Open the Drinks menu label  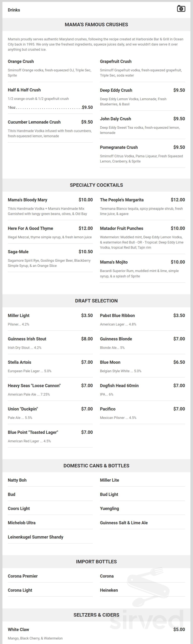(x=14, y=10)
